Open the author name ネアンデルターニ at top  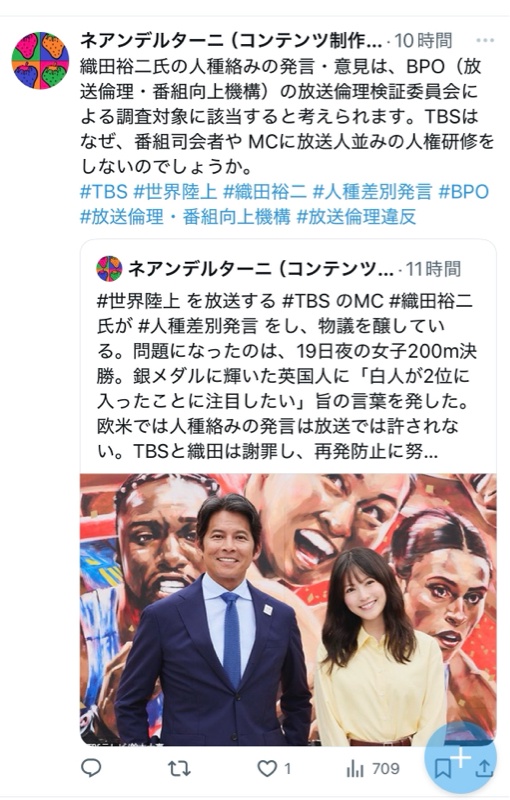coord(231,40)
